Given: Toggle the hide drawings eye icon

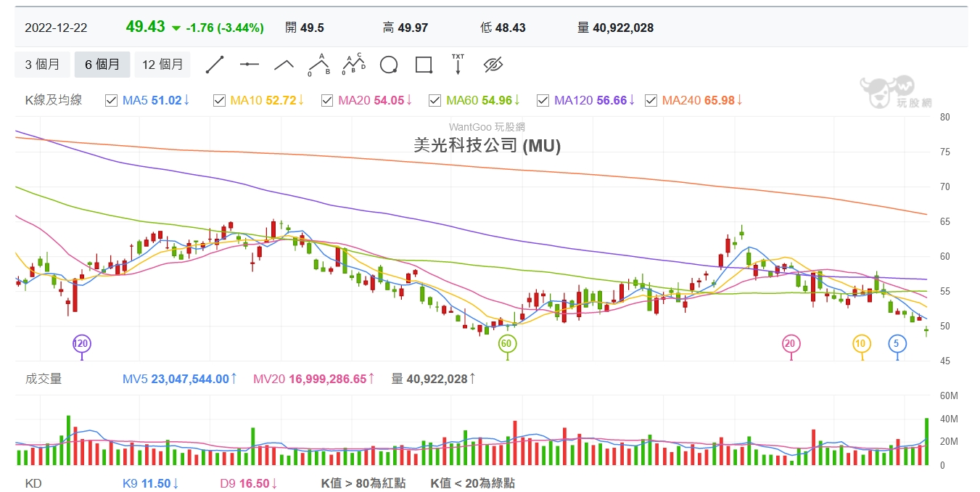Looking at the screenshot, I should pos(493,65).
